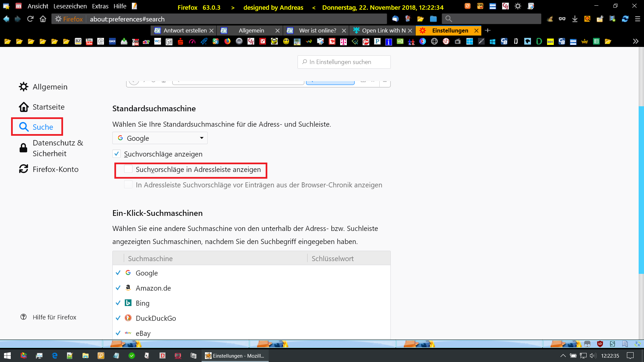
Task: Open the private browsing mask icon
Action: coord(562,19)
